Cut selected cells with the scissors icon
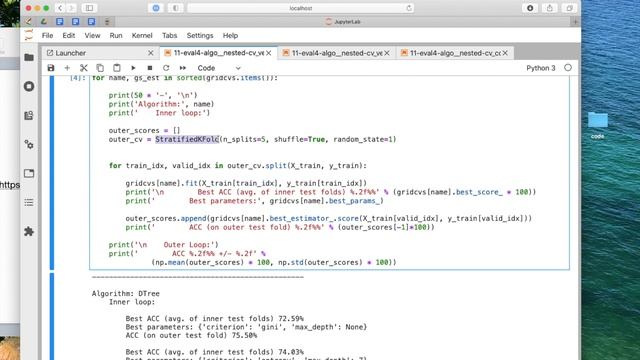 (84, 68)
